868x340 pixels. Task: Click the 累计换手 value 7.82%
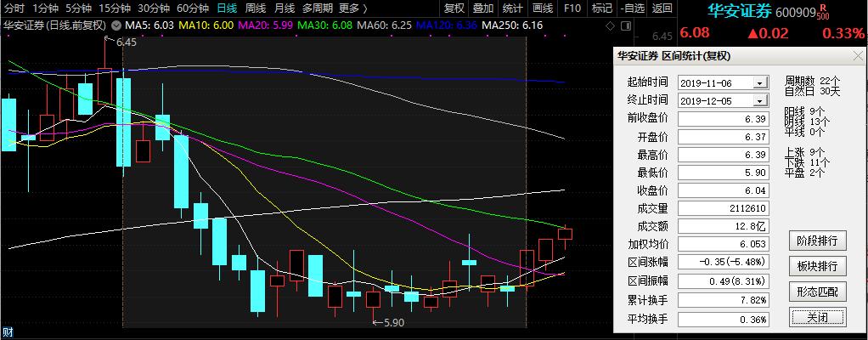724,301
